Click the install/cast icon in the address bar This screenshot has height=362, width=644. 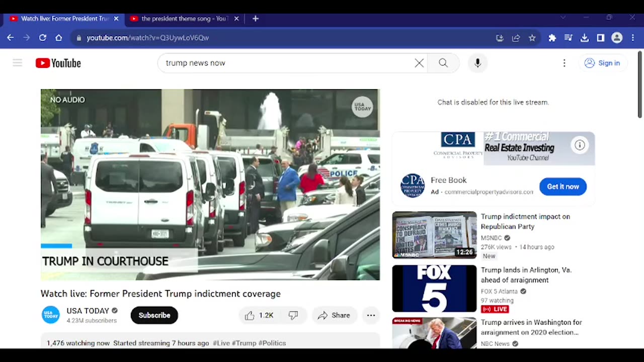coord(500,38)
